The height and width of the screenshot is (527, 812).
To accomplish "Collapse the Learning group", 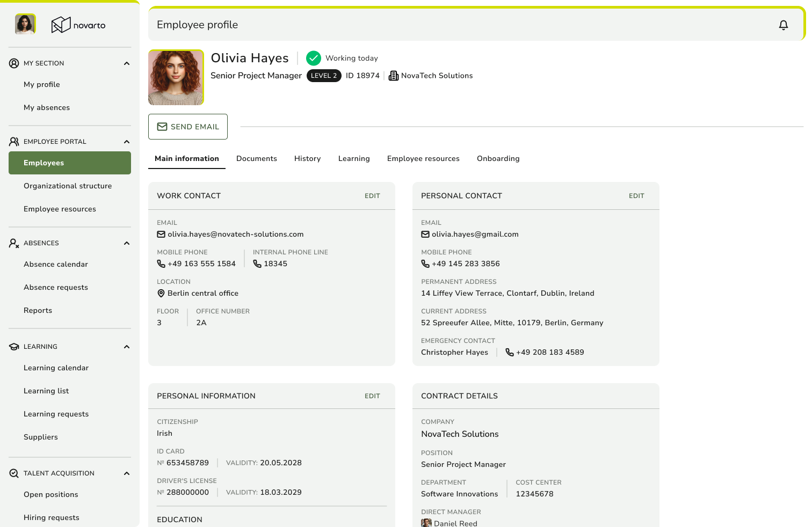I will pos(127,347).
